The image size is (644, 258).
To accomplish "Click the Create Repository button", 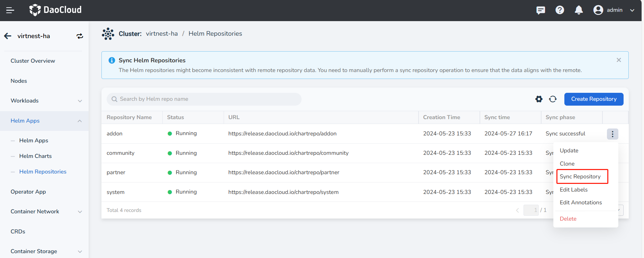I will [x=593, y=99].
